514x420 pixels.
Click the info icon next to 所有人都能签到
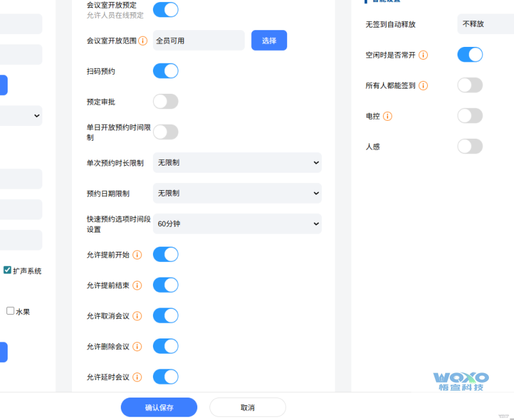pos(423,85)
